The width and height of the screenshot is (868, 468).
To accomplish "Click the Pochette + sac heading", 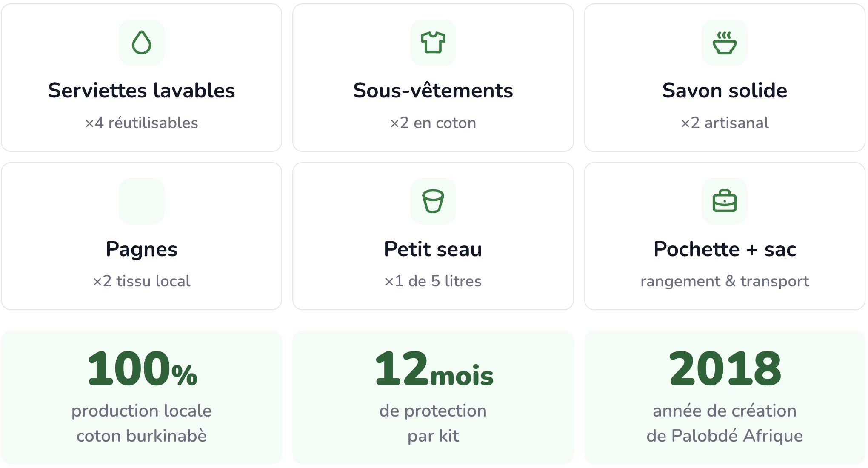I will (725, 249).
